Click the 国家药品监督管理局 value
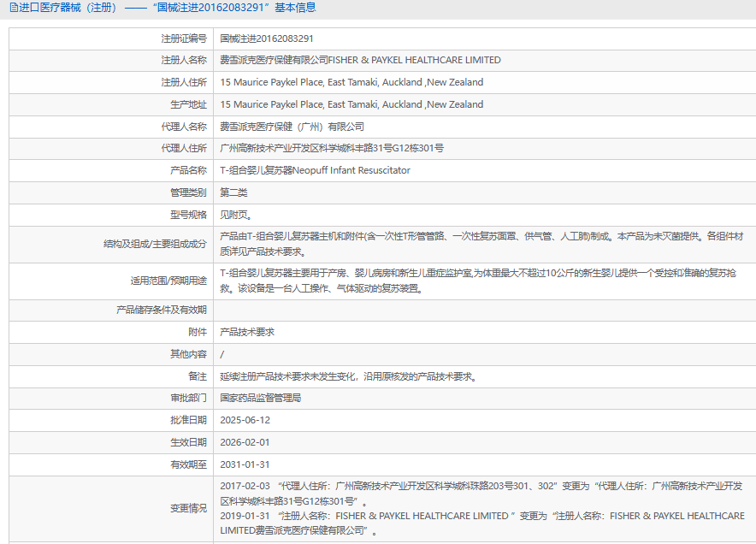Image resolution: width=756 pixels, height=544 pixels. coord(261,399)
